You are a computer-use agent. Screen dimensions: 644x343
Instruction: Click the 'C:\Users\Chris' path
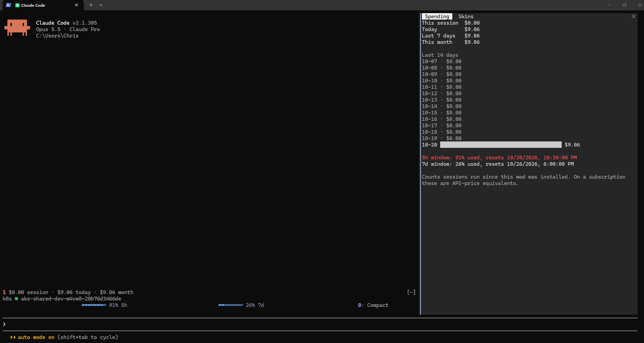tap(57, 36)
